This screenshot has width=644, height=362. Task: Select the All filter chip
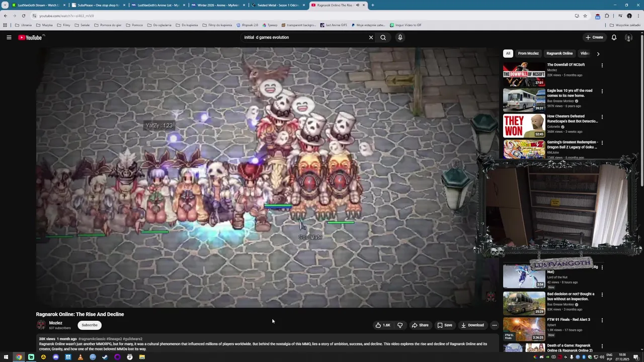coord(508,53)
